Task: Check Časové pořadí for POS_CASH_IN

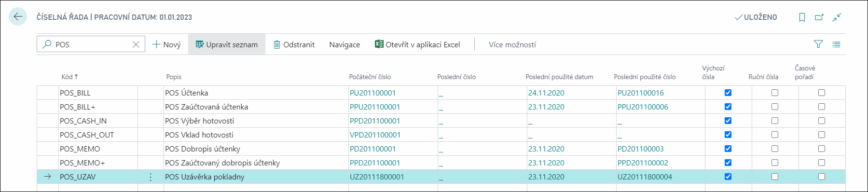Action: [822, 121]
